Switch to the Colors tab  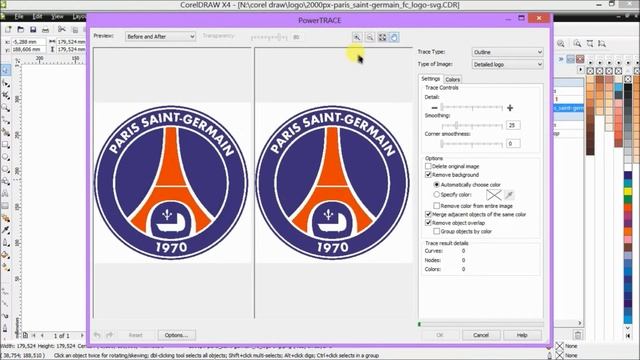(x=453, y=80)
